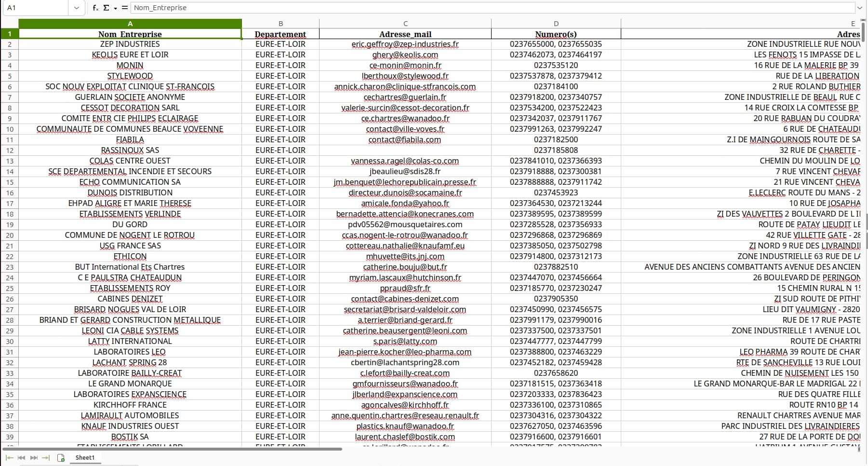
Task: Select the BOSTIK SA cell
Action: [x=130, y=437]
